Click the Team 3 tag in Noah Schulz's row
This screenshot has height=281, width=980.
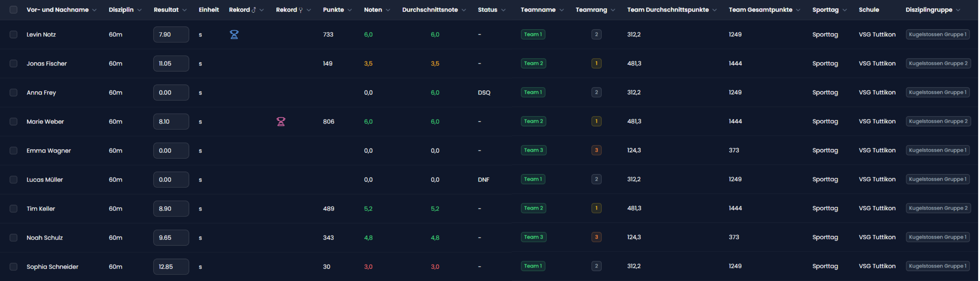point(533,237)
